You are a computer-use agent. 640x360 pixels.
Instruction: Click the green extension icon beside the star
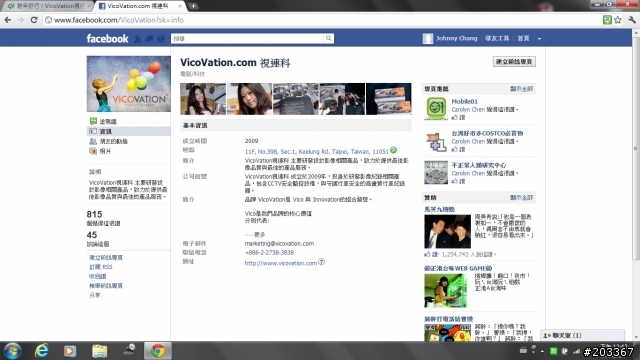(x=607, y=20)
